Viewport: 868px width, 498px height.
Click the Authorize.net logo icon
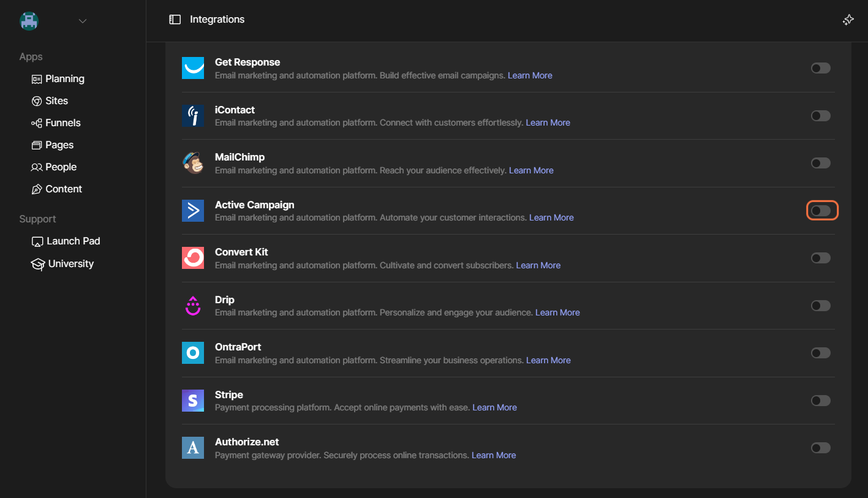pyautogui.click(x=193, y=448)
